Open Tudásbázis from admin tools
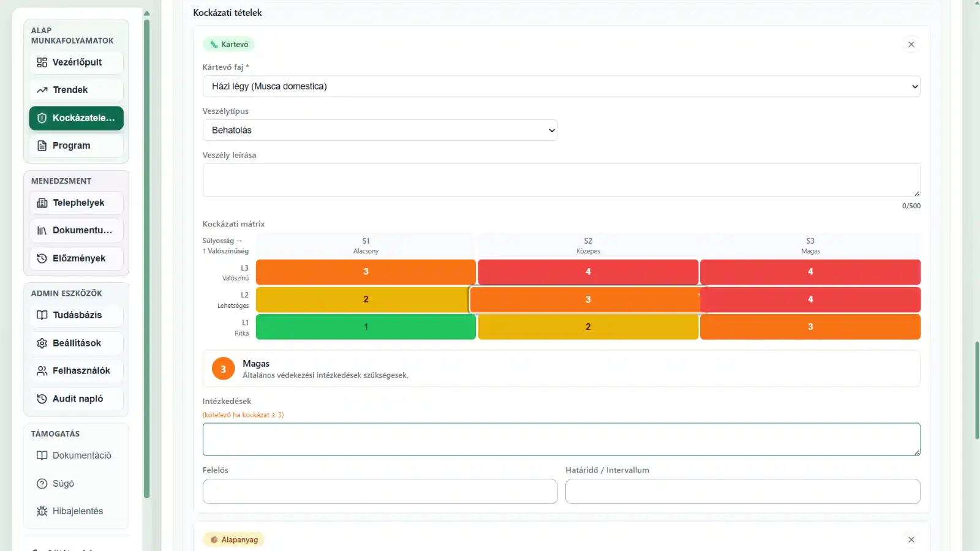Screen dimensions: 980x551 (x=76, y=315)
